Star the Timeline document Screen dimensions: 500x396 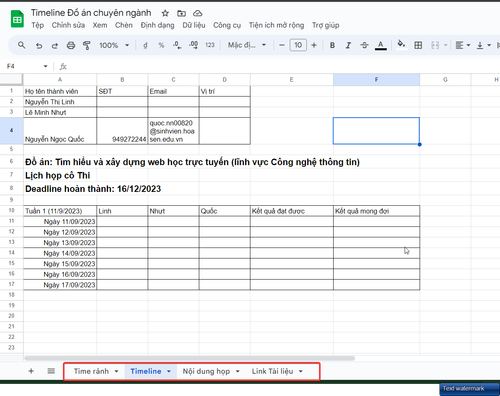(165, 13)
